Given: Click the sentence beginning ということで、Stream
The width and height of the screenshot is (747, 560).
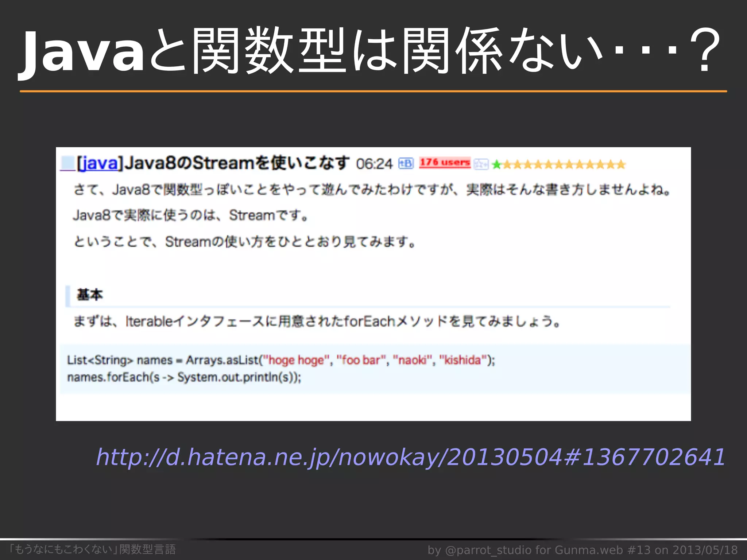Looking at the screenshot, I should [245, 242].
